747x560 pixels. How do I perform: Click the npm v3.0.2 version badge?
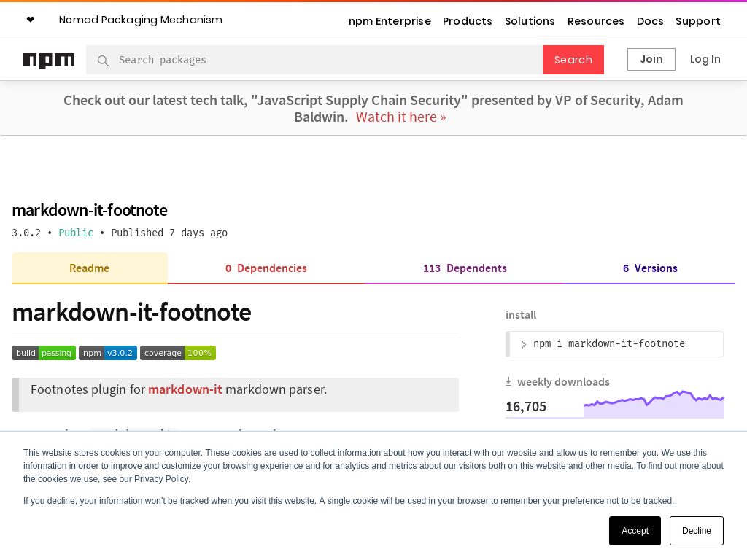[108, 353]
